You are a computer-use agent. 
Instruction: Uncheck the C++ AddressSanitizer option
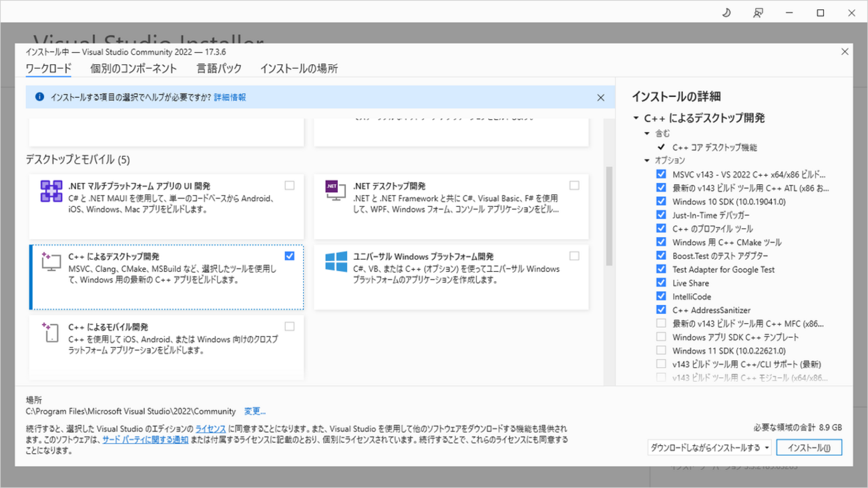661,310
